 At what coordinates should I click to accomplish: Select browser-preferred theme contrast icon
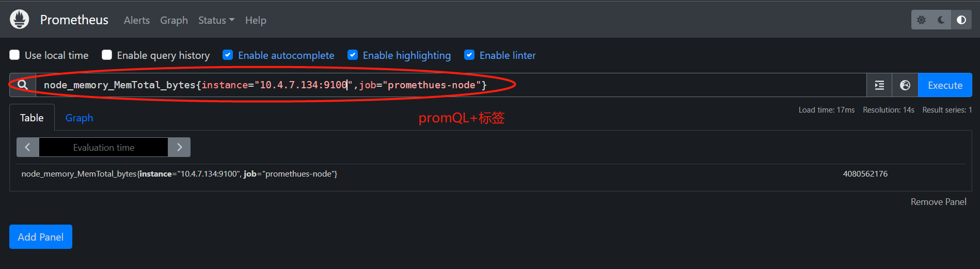tap(961, 20)
